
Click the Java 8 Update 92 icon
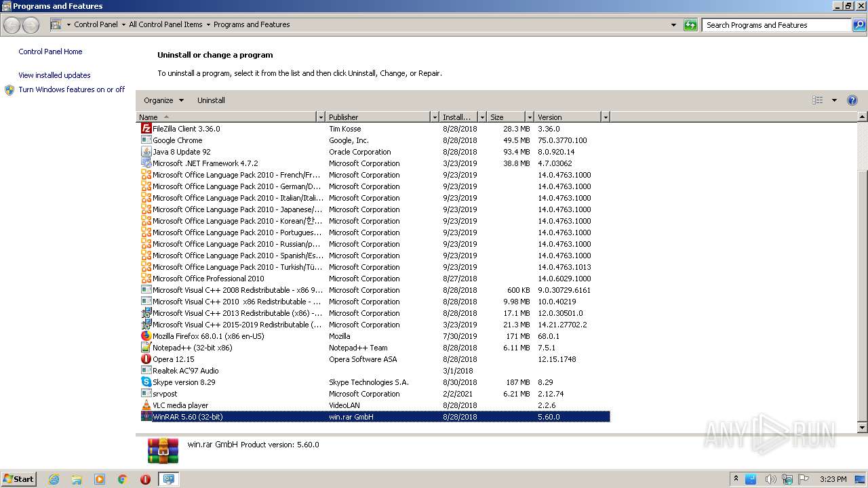(146, 151)
